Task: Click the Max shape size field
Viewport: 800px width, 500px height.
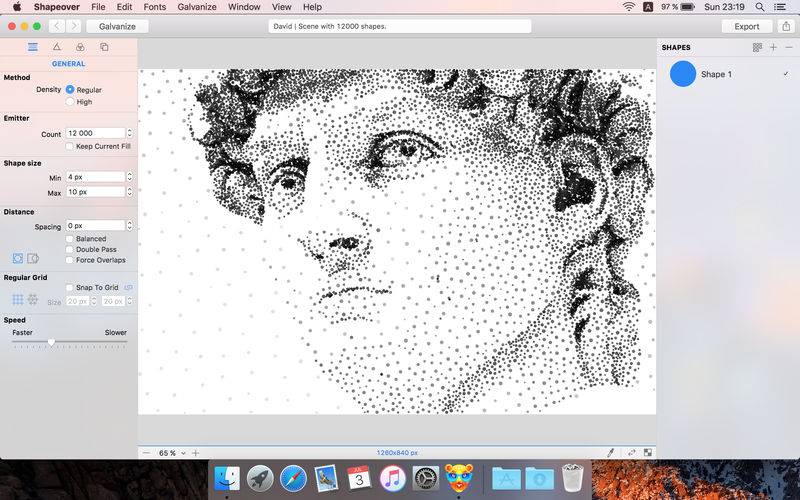Action: 95,192
